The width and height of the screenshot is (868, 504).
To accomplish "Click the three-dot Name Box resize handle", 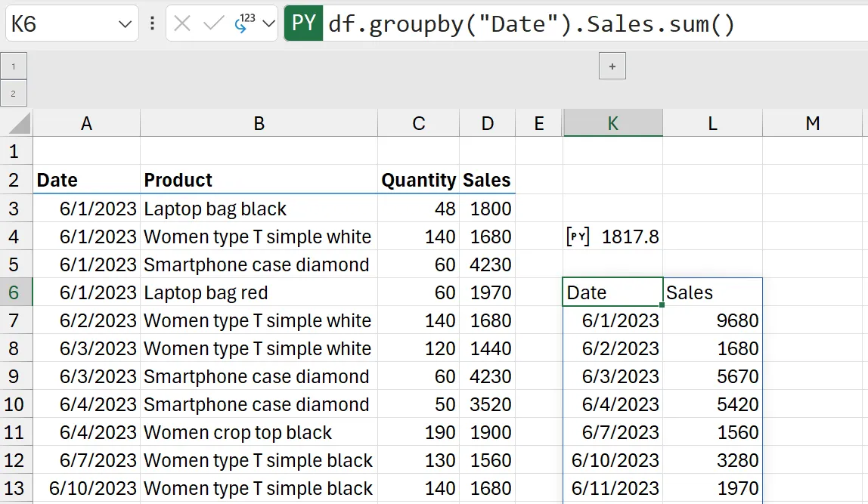I will pyautogui.click(x=152, y=24).
